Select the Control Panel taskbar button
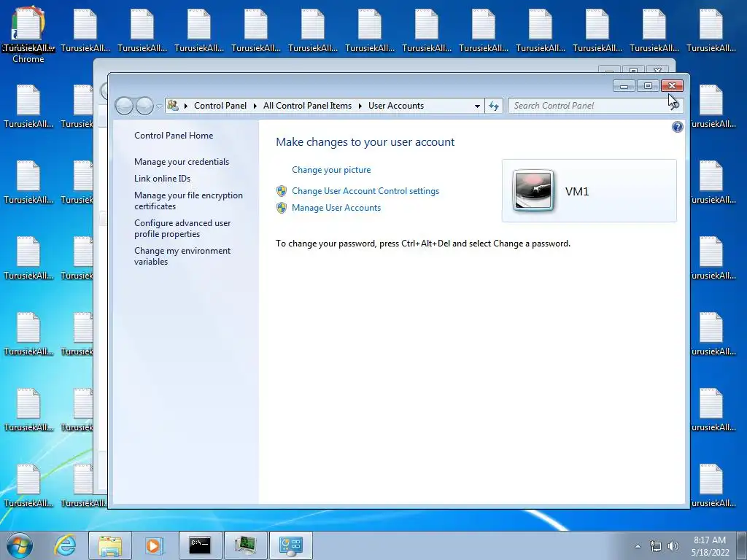The width and height of the screenshot is (747, 560). 291,545
